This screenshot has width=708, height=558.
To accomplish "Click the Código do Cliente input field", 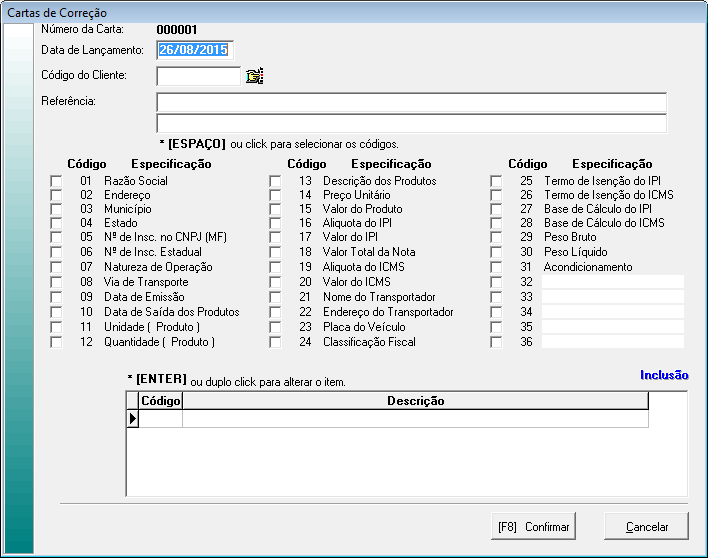I will tap(199, 76).
